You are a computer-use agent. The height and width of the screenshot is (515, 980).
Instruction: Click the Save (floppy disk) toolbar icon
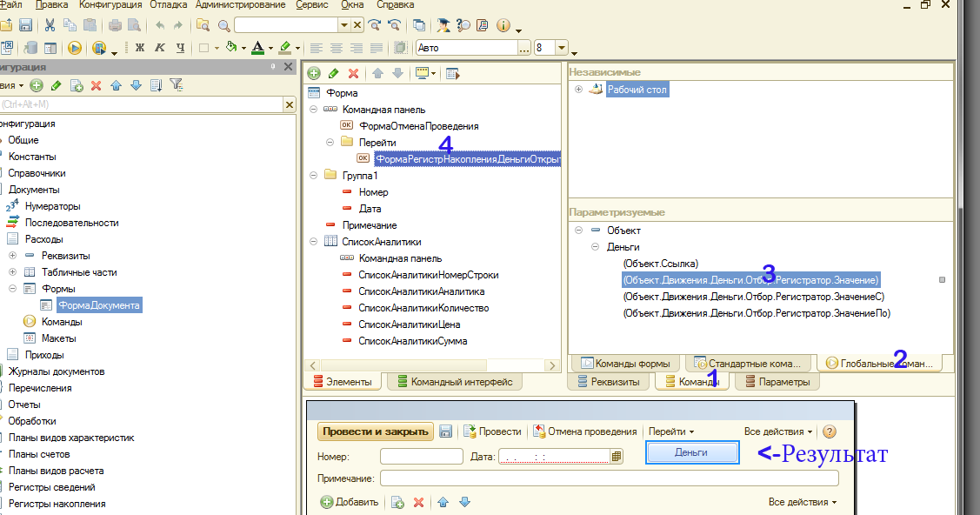25,25
